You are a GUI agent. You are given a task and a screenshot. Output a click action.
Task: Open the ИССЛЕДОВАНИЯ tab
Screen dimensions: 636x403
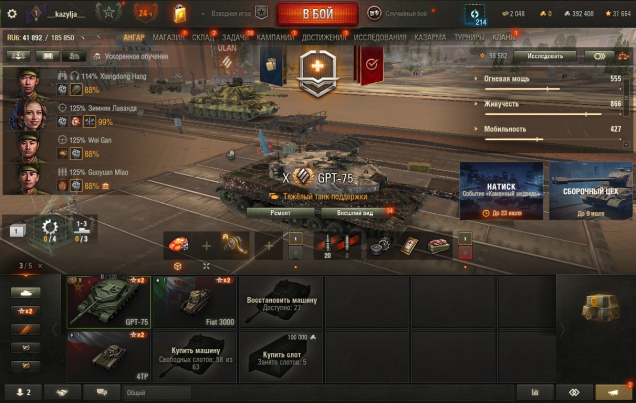tap(380, 37)
